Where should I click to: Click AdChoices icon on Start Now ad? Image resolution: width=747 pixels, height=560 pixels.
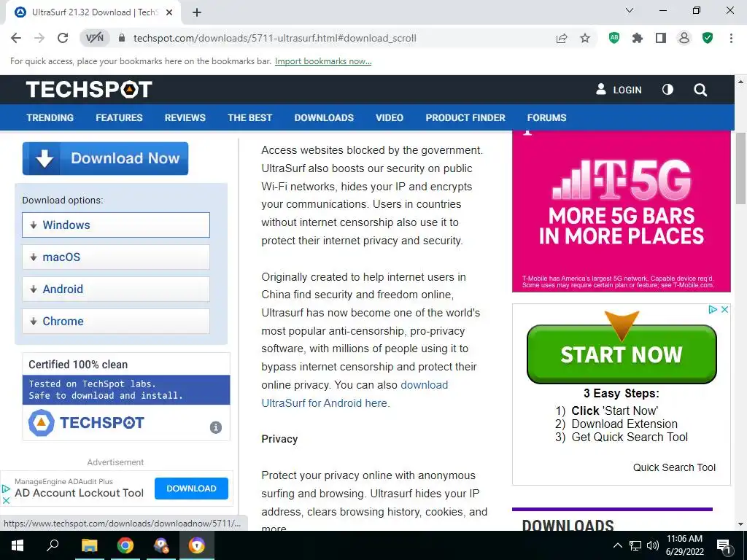coord(713,309)
